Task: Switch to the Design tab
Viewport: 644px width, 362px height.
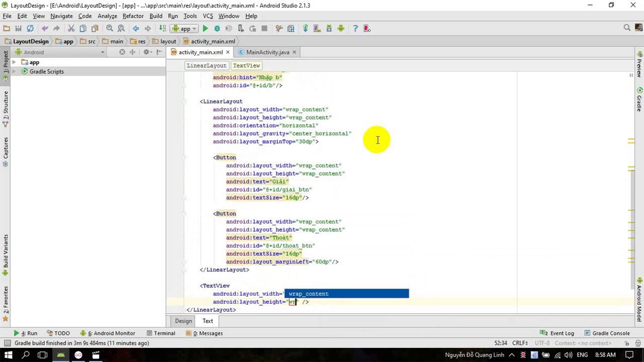Action: point(183,321)
